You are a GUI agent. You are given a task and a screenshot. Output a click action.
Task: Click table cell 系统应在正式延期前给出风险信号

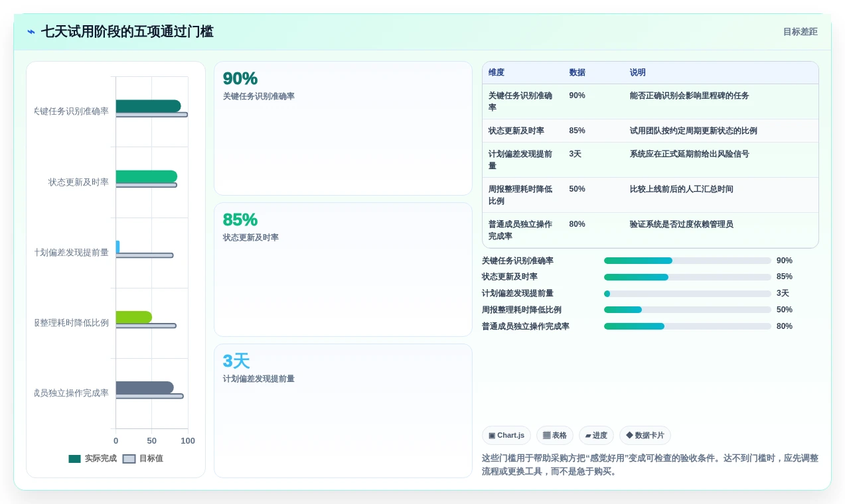(689, 154)
